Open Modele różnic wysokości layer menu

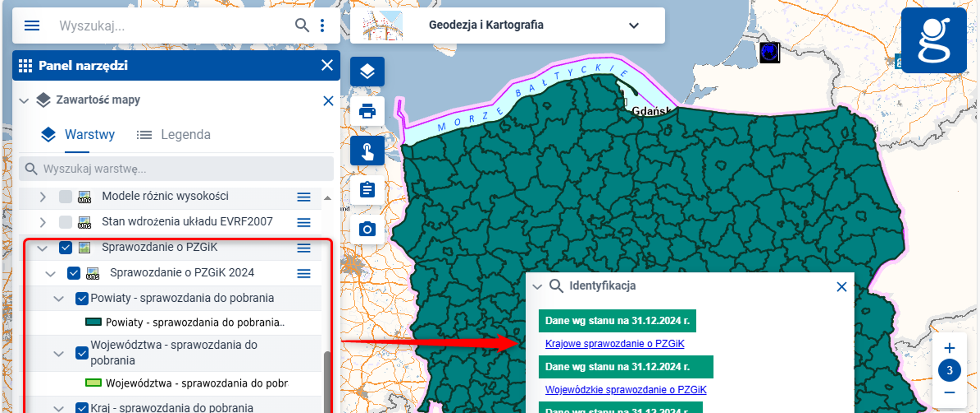[x=304, y=197]
